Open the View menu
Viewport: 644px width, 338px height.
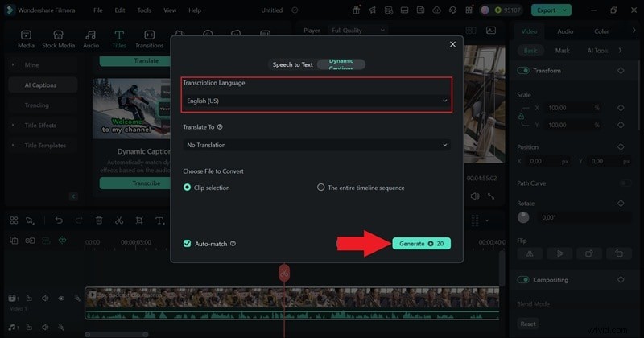170,10
